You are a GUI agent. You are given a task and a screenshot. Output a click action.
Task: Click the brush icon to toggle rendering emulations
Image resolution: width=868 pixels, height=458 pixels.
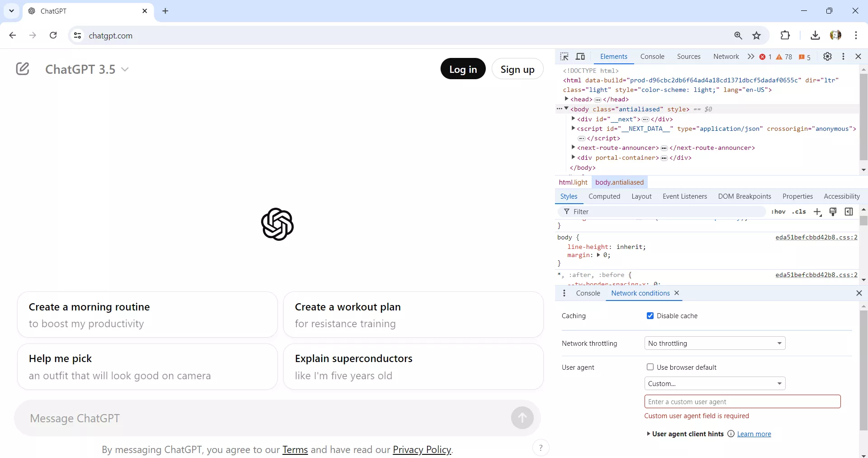[x=834, y=212]
